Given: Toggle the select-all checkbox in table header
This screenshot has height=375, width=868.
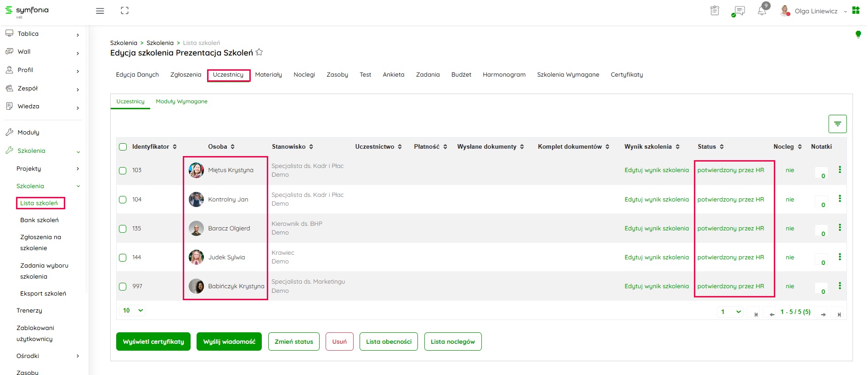Looking at the screenshot, I should coord(123,147).
